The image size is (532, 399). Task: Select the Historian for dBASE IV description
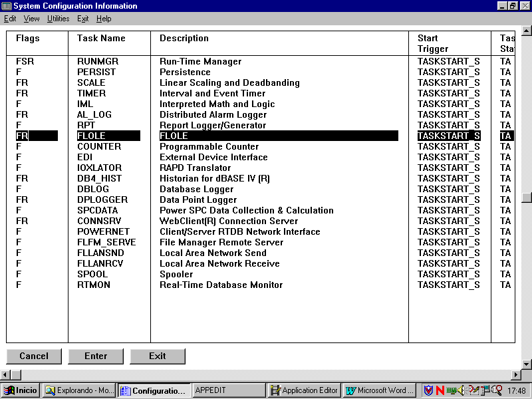click(214, 179)
